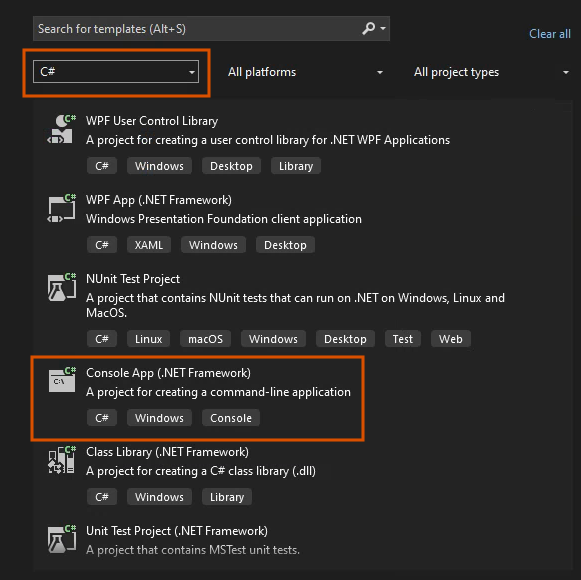
Task: Clear all filters with Clear all link
Action: coord(550,34)
